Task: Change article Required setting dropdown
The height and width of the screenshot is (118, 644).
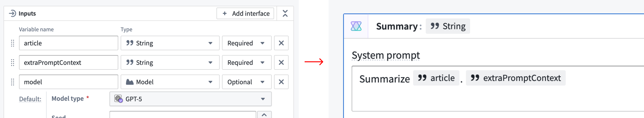Action: pyautogui.click(x=246, y=43)
